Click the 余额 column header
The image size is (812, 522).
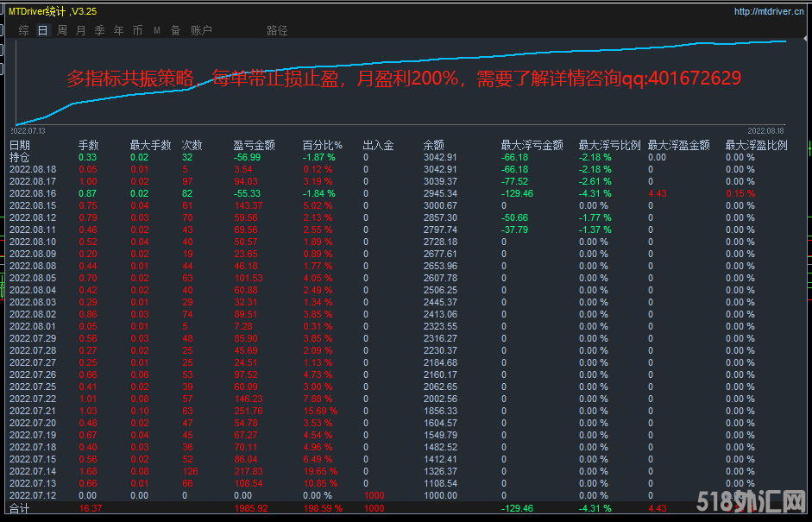point(434,145)
